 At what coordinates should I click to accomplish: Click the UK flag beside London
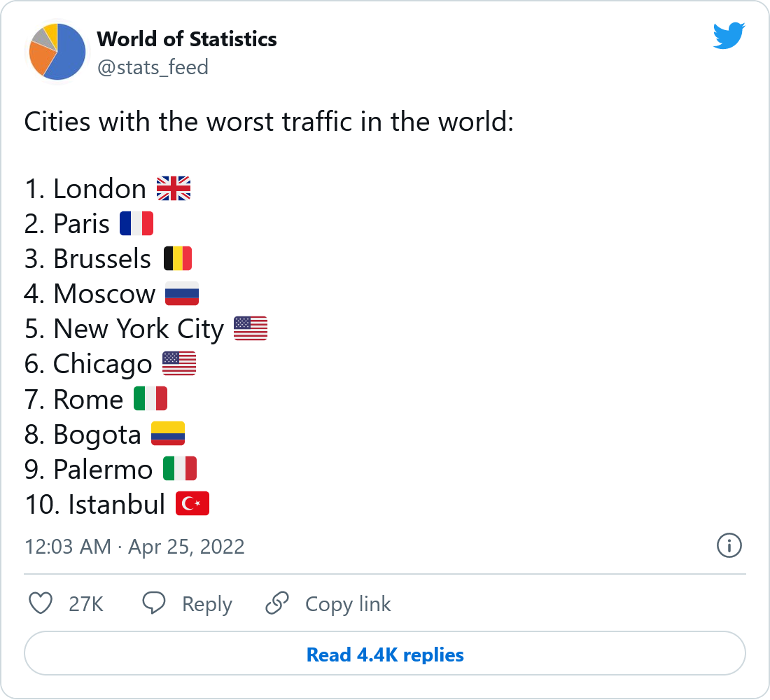174,189
